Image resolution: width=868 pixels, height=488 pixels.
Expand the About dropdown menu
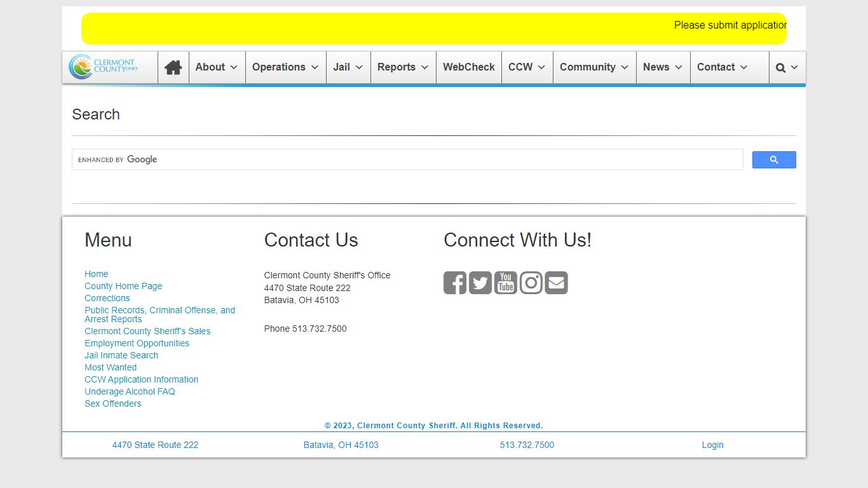pyautogui.click(x=217, y=67)
